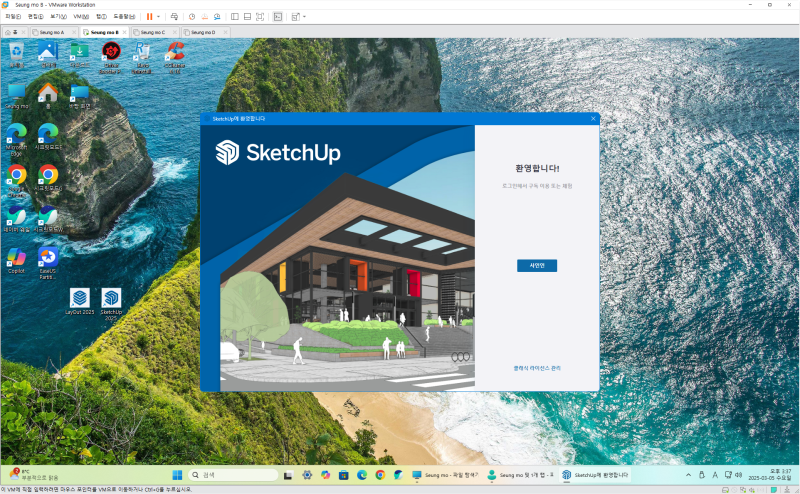Select the Driver Booster desktop shortcut
Image resolution: width=800 pixels, height=494 pixels.
click(x=111, y=58)
